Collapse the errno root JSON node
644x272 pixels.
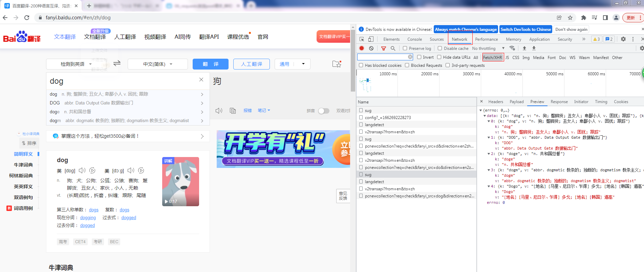pos(480,110)
